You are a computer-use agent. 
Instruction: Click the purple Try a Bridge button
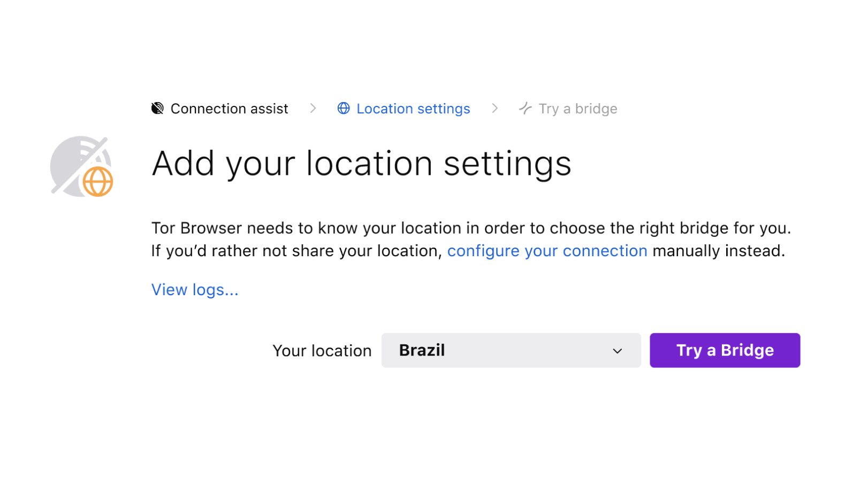click(725, 350)
